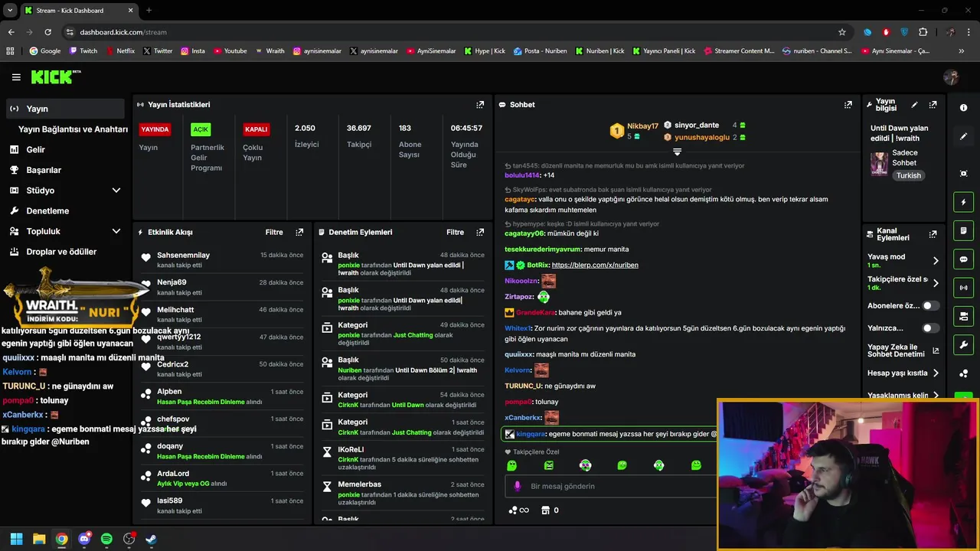The image size is (980, 551).
Task: Click the wrench icon in right sidebar
Action: [x=963, y=345]
